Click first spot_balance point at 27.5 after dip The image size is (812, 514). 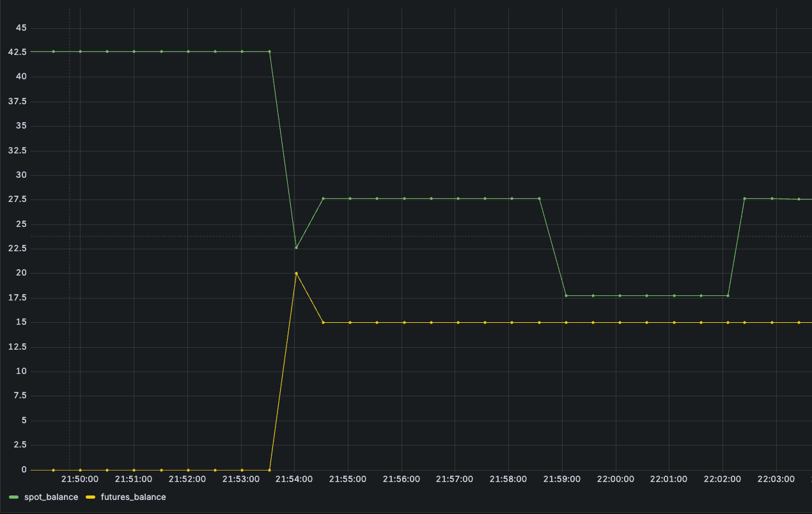click(x=323, y=198)
